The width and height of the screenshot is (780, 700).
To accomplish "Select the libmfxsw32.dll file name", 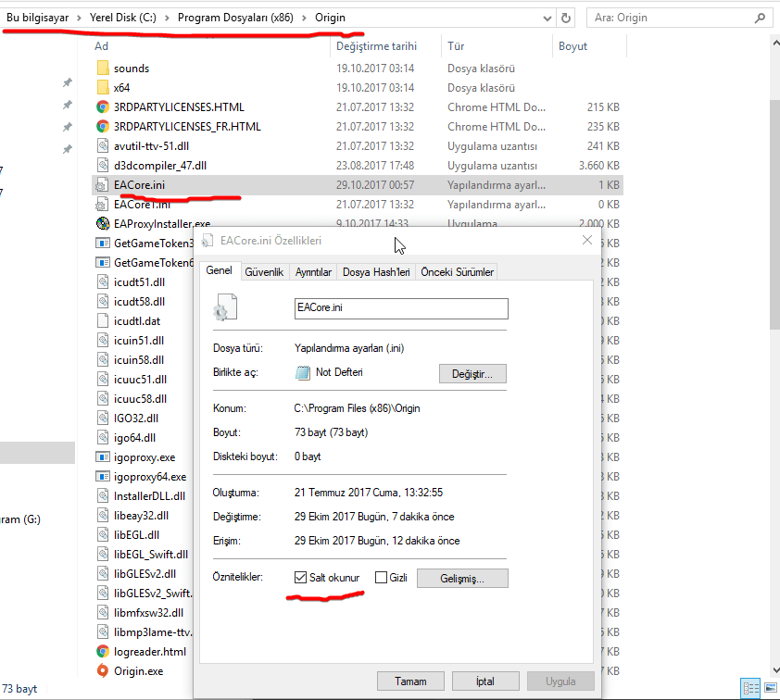I will [x=148, y=613].
